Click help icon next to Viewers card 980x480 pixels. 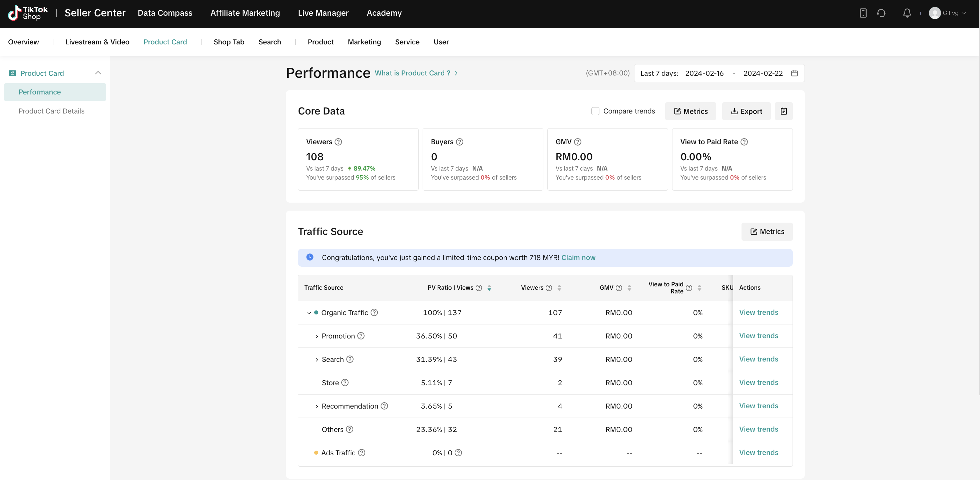click(338, 142)
